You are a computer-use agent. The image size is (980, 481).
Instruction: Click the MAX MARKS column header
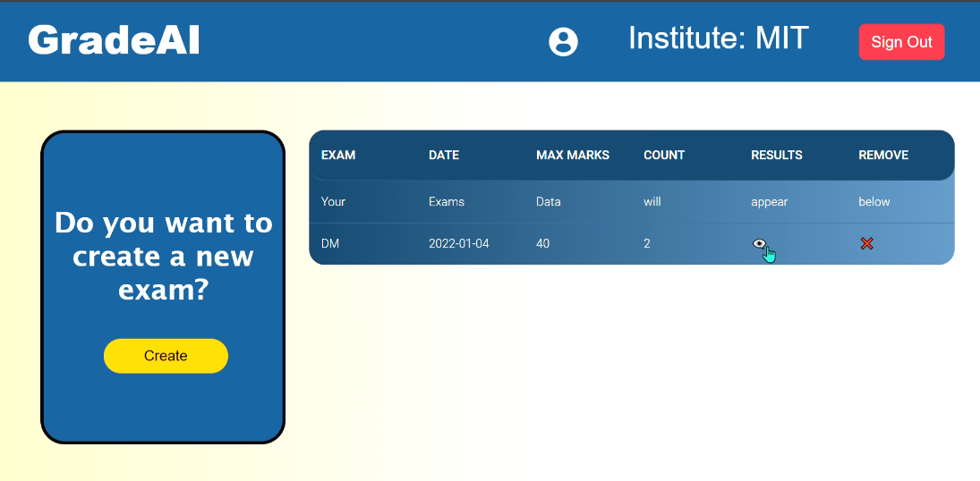tap(573, 155)
